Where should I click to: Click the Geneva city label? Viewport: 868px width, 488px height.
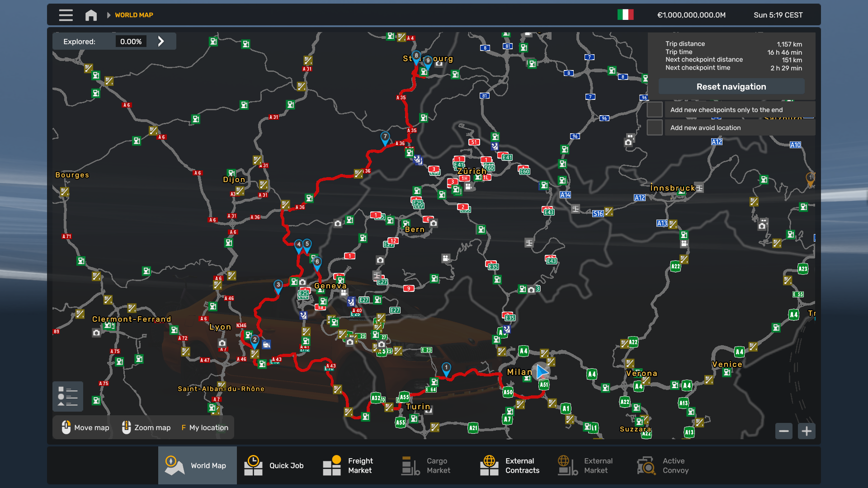click(x=330, y=286)
